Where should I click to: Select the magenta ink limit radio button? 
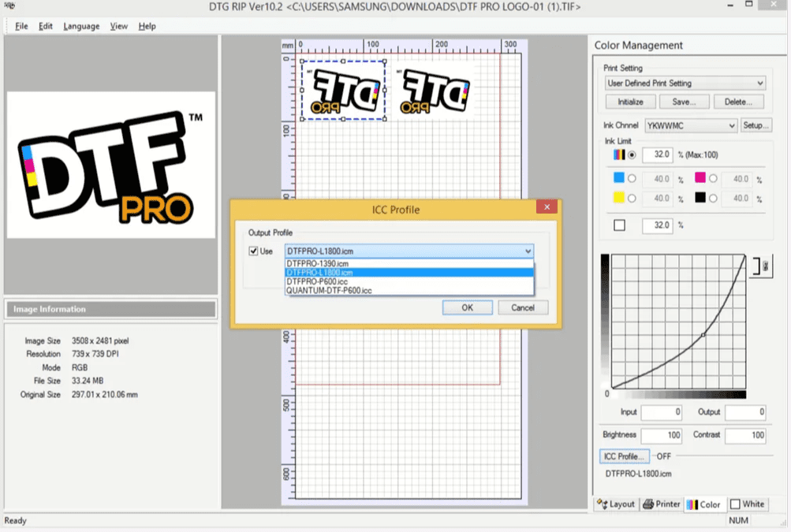713,179
